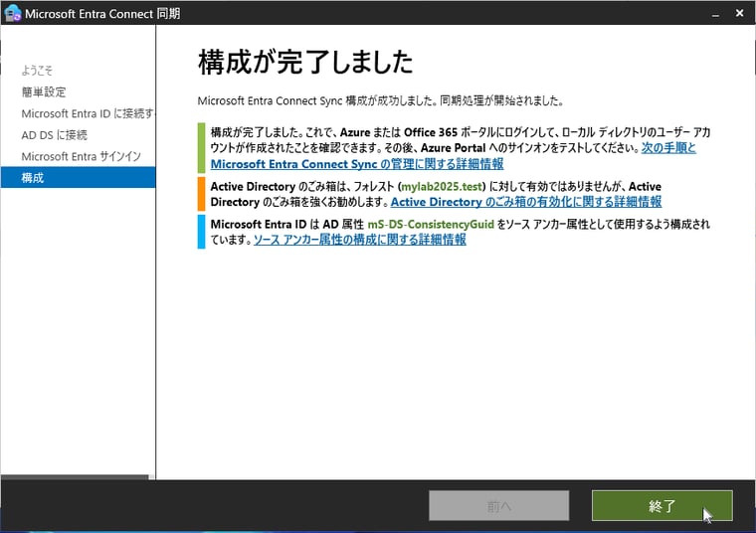756x533 pixels.
Task: Select the 簡単設定 step in the sidebar
Action: click(x=44, y=91)
